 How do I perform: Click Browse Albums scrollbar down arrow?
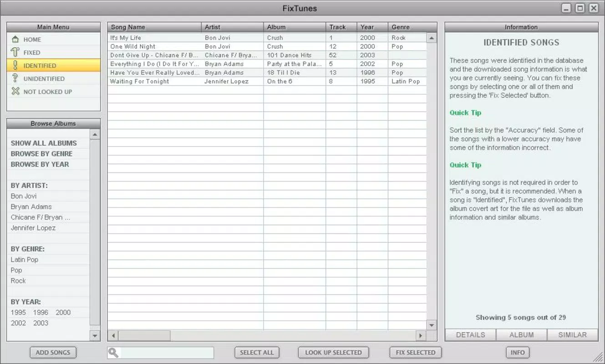coord(95,336)
